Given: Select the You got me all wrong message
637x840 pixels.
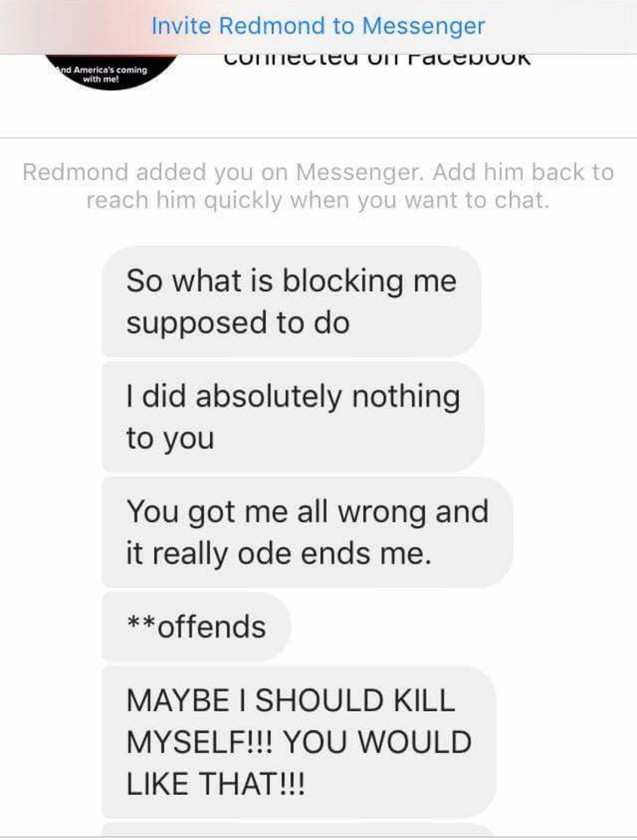Looking at the screenshot, I should coord(307,532).
